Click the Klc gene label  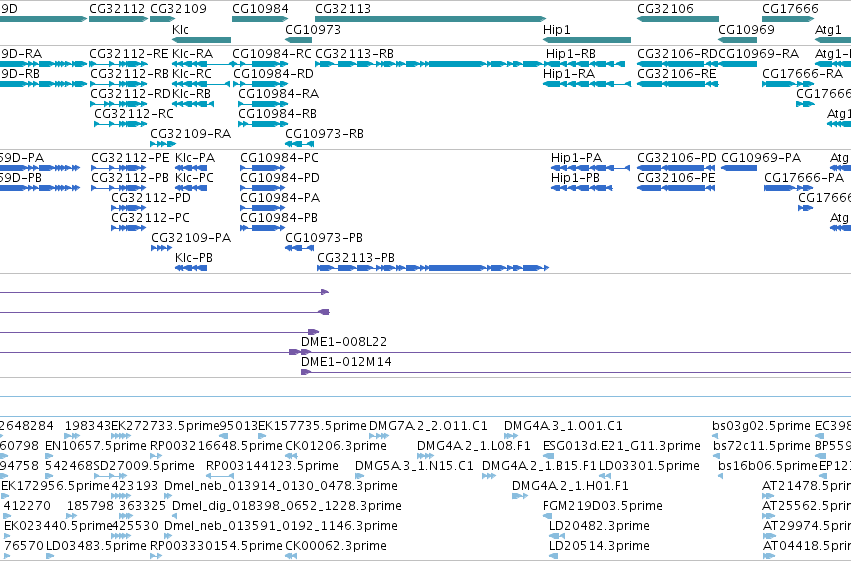pyautogui.click(x=180, y=29)
